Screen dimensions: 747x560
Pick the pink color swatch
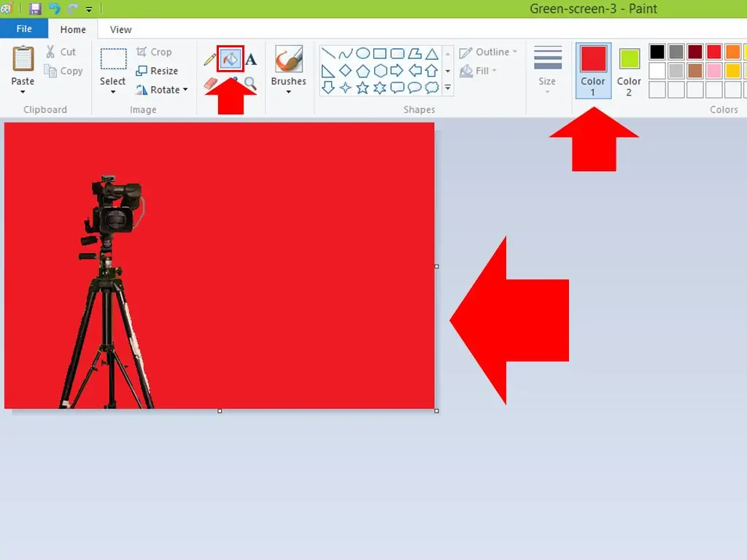click(713, 71)
